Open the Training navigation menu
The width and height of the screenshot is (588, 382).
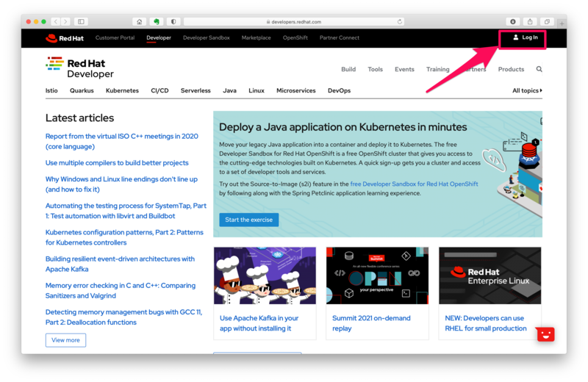[437, 69]
